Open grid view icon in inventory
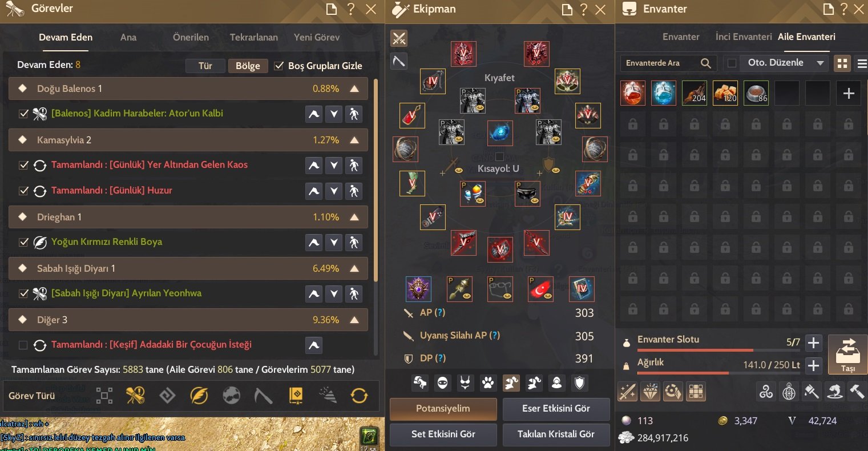This screenshot has width=868, height=451. tap(842, 63)
